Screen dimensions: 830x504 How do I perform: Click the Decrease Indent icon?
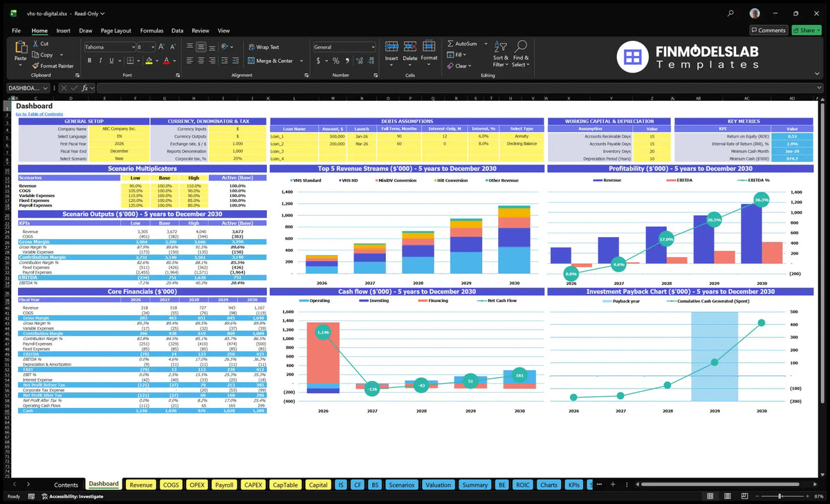pyautogui.click(x=225, y=61)
